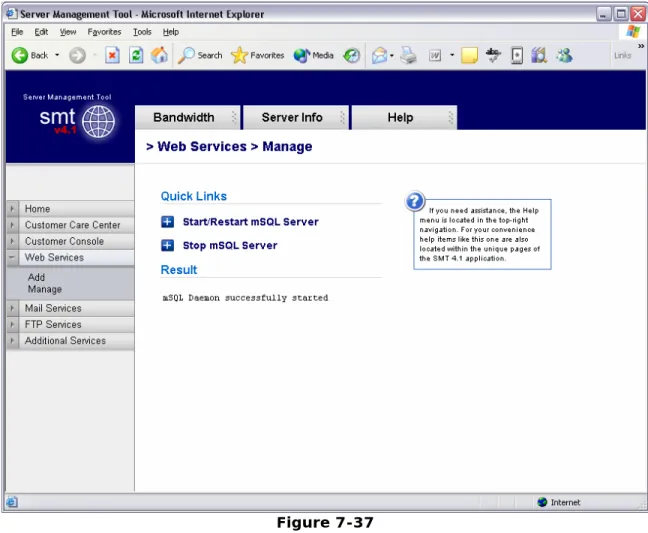This screenshot has width=648, height=533.
Task: Expand the Customer Console sidebar arrow
Action: click(12, 241)
